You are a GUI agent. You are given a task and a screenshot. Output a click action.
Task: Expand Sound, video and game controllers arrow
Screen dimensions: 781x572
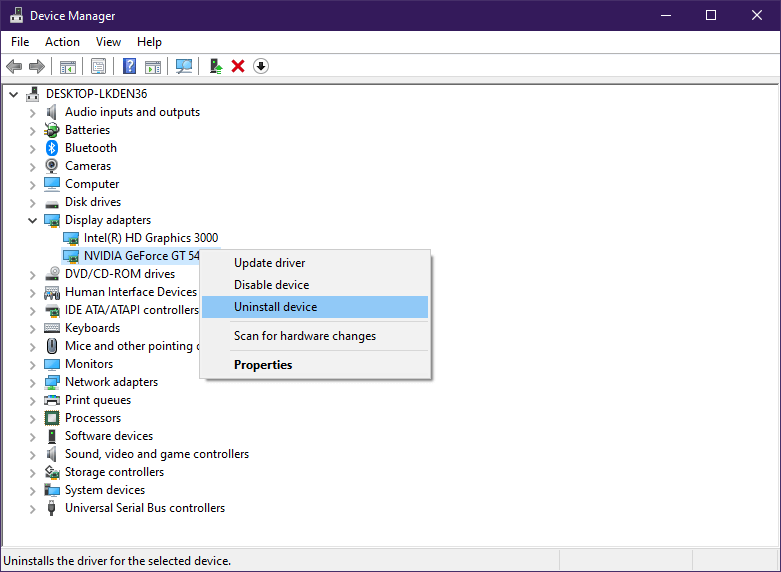(32, 454)
